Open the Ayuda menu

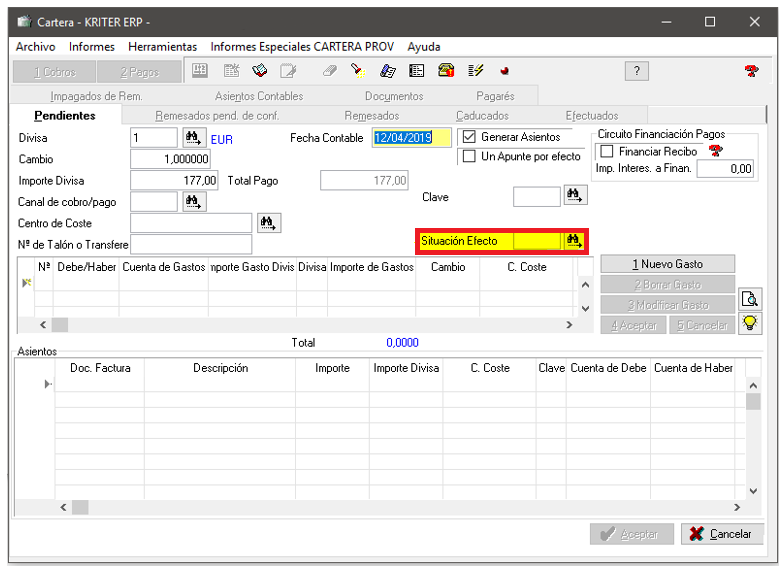point(423,47)
